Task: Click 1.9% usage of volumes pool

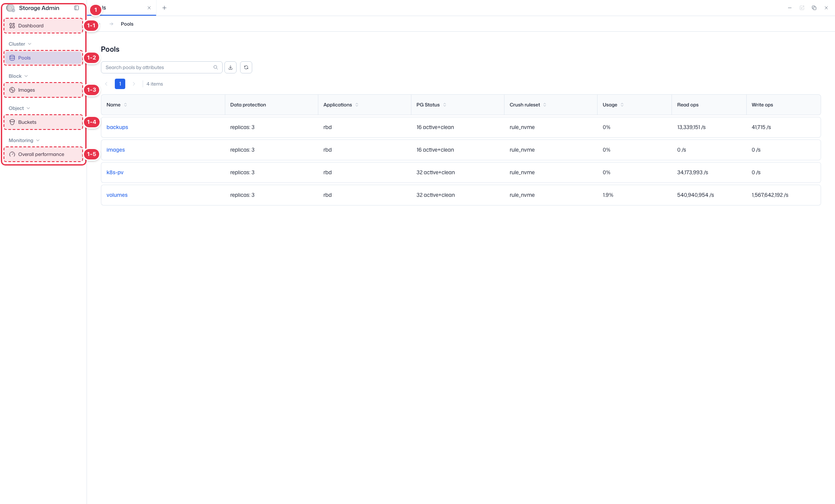Action: coord(608,195)
